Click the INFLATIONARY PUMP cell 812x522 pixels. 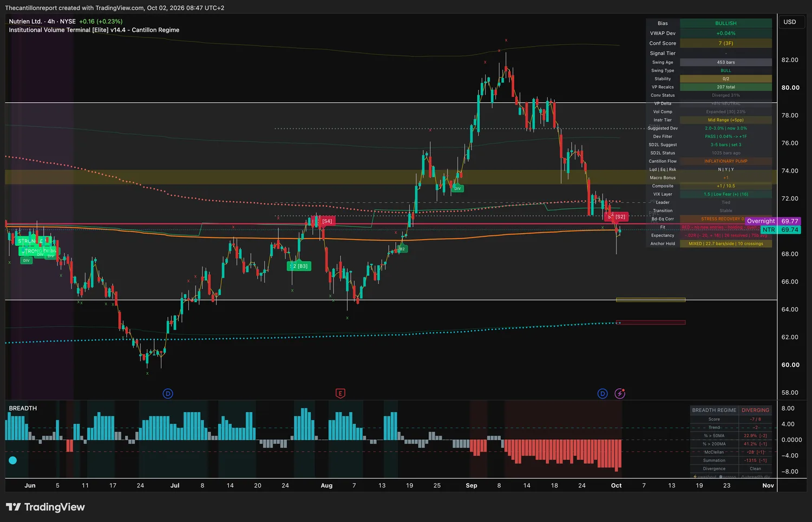tap(726, 161)
